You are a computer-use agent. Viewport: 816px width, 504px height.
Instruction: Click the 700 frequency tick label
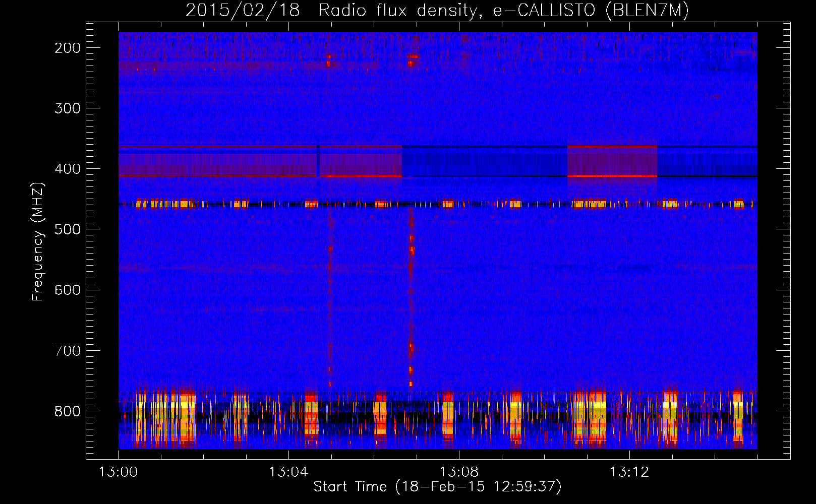coord(68,350)
